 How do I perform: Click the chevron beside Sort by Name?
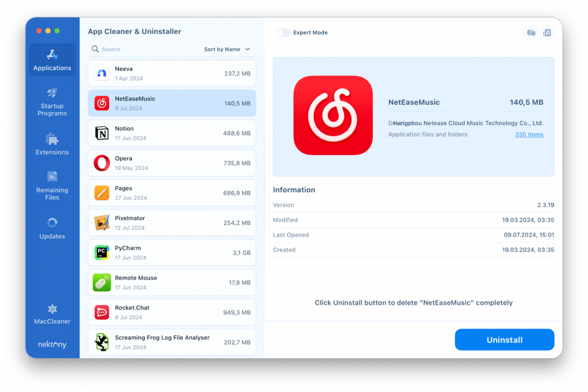click(248, 49)
